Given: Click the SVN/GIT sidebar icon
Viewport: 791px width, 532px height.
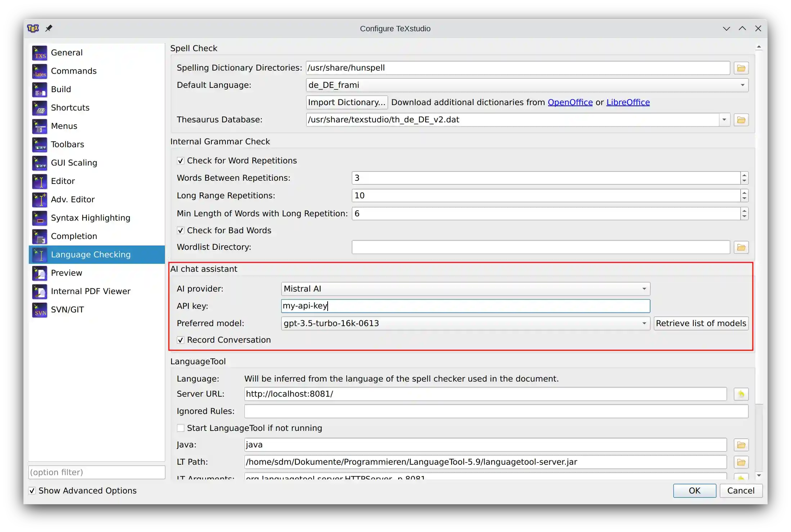Looking at the screenshot, I should [40, 310].
